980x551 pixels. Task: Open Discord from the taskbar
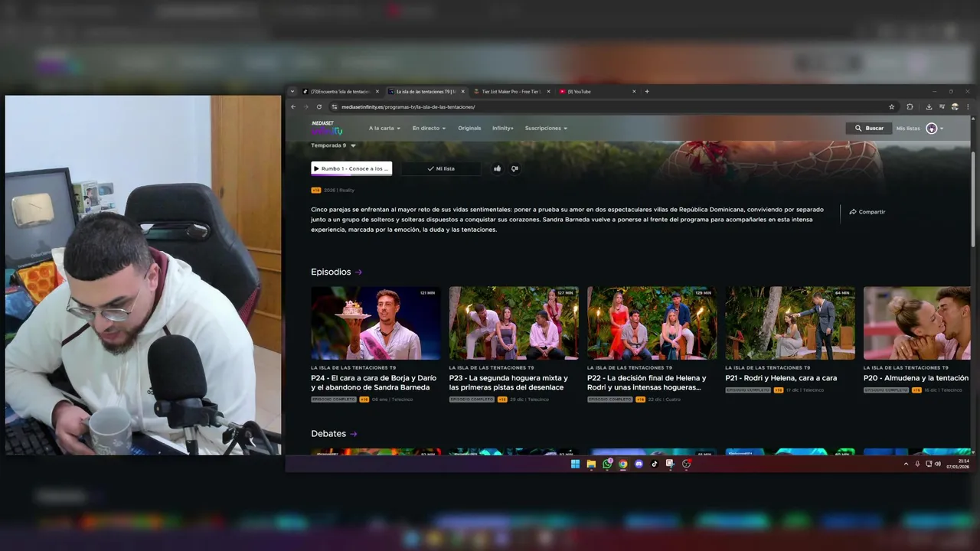pyautogui.click(x=639, y=464)
